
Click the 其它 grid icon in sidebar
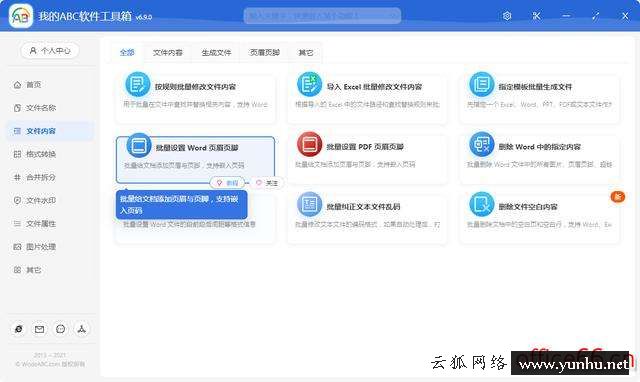pyautogui.click(x=17, y=270)
